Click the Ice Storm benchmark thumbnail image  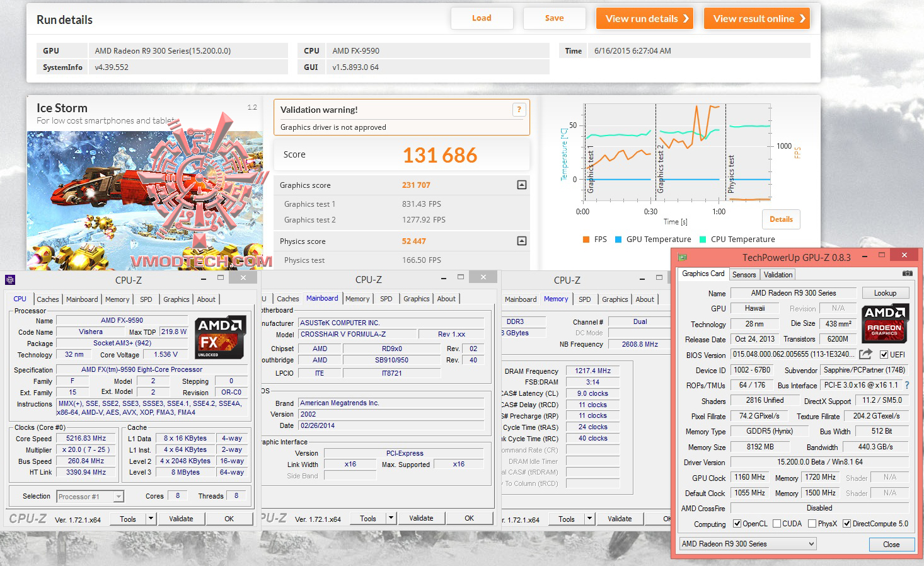(145, 200)
